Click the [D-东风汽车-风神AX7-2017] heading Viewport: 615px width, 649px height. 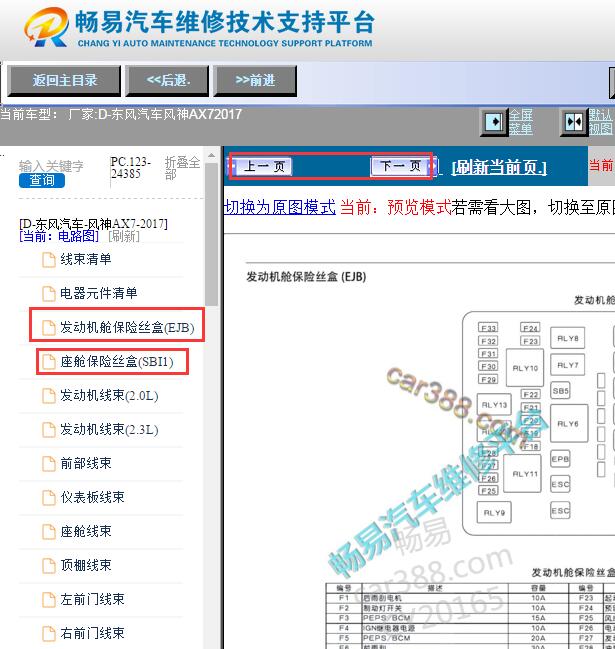(93, 224)
